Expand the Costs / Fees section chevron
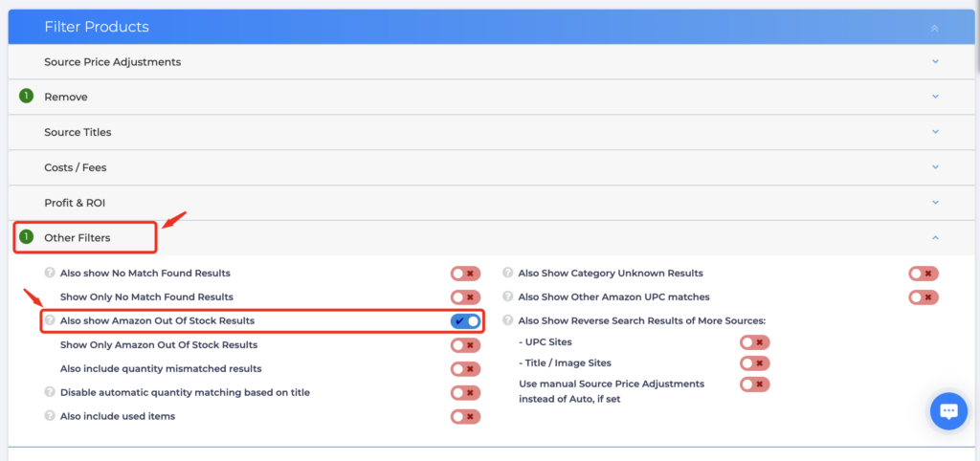This screenshot has height=461, width=980. [935, 167]
